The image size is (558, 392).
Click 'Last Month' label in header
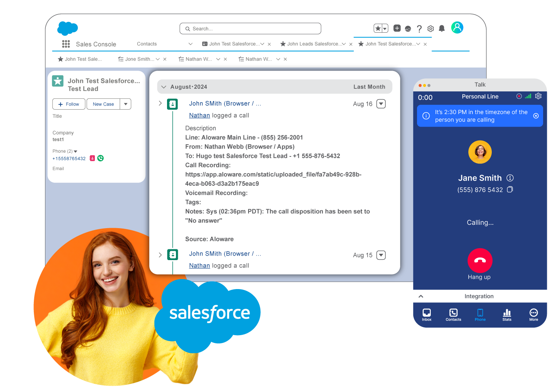369,87
